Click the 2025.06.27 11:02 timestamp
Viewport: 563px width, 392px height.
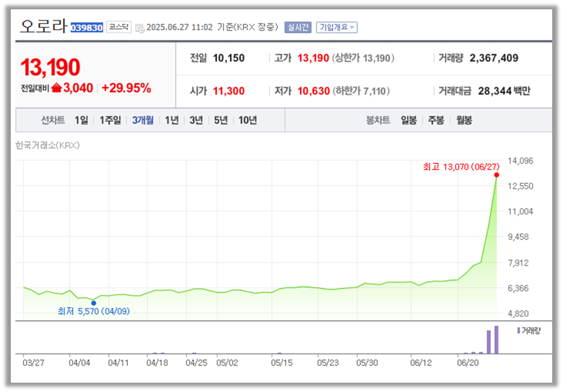coord(180,27)
